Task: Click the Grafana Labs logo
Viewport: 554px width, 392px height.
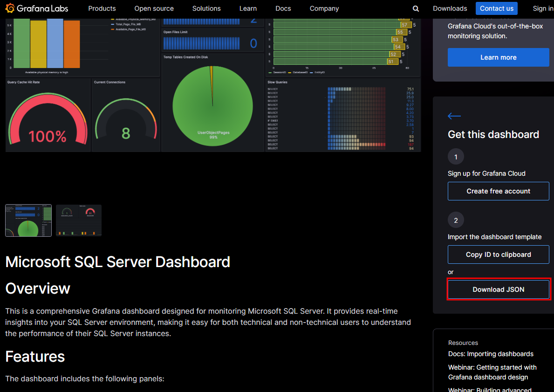Action: [x=37, y=8]
